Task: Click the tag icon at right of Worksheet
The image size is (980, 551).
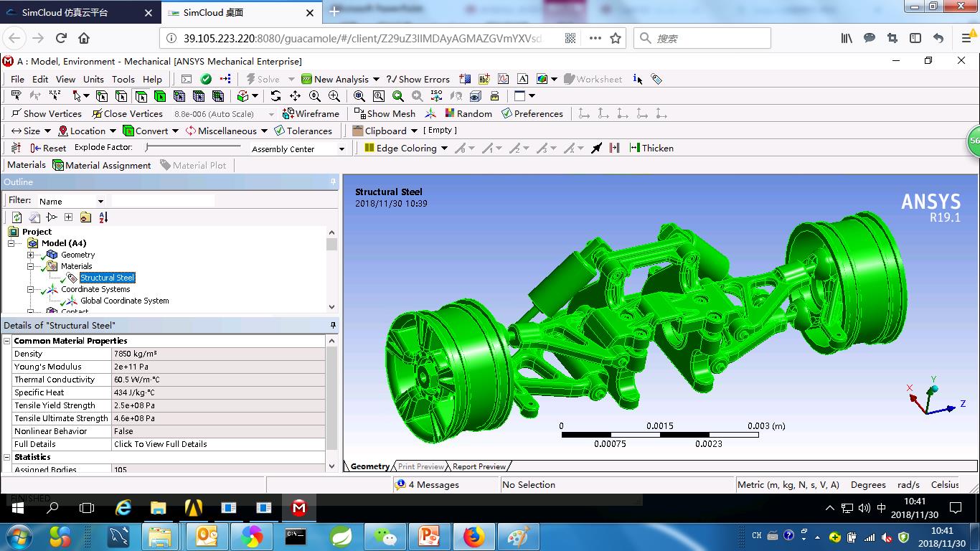Action: (x=656, y=79)
